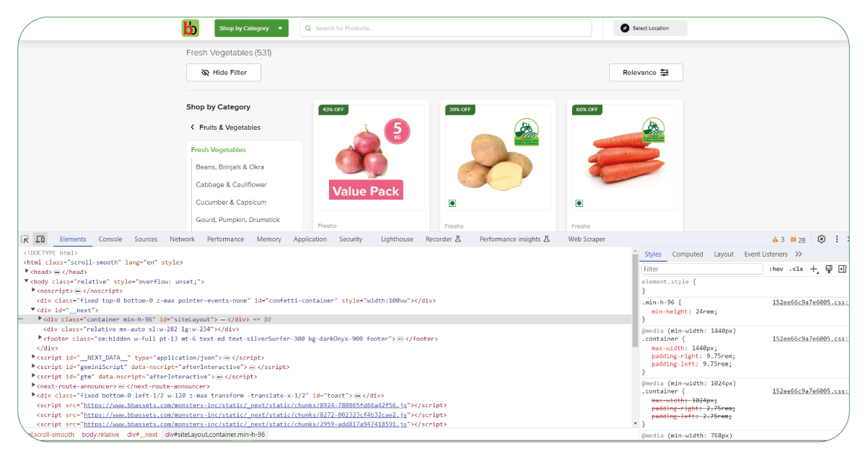The image size is (868, 457).
Task: Click the back chevron before Fruits & Vegetables
Action: (x=193, y=128)
